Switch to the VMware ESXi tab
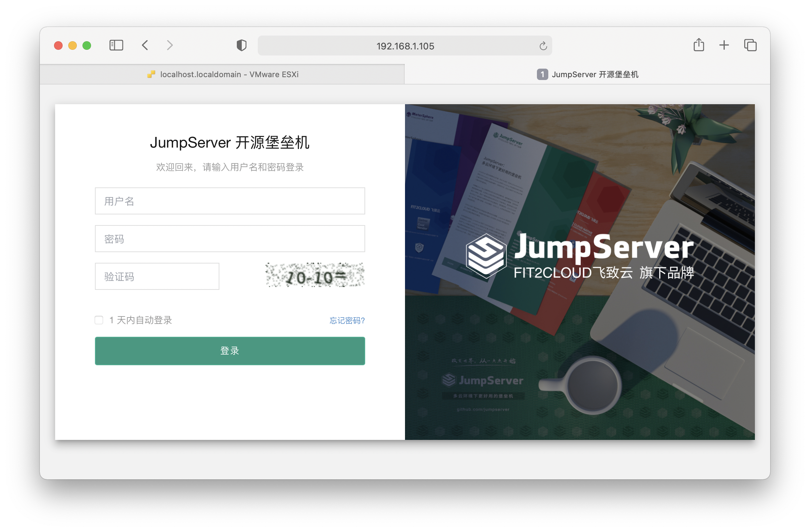The height and width of the screenshot is (532, 810). point(223,74)
